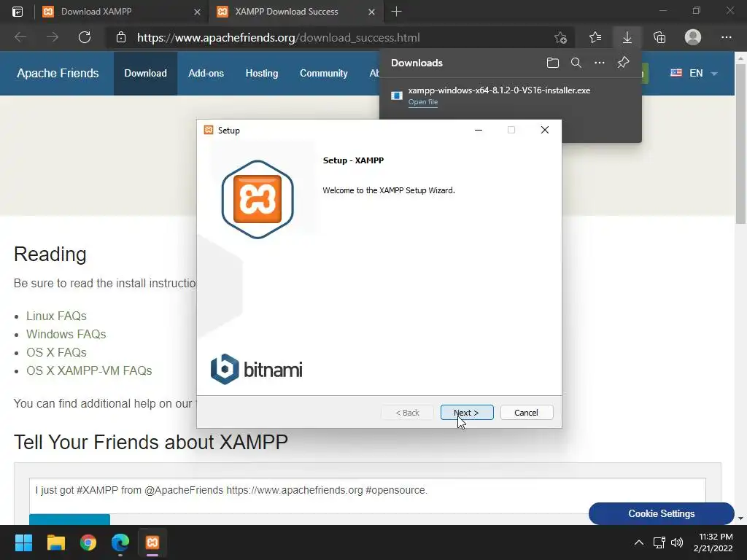Click Next in the XAMPP Setup wizard
The image size is (747, 560).
(x=467, y=413)
